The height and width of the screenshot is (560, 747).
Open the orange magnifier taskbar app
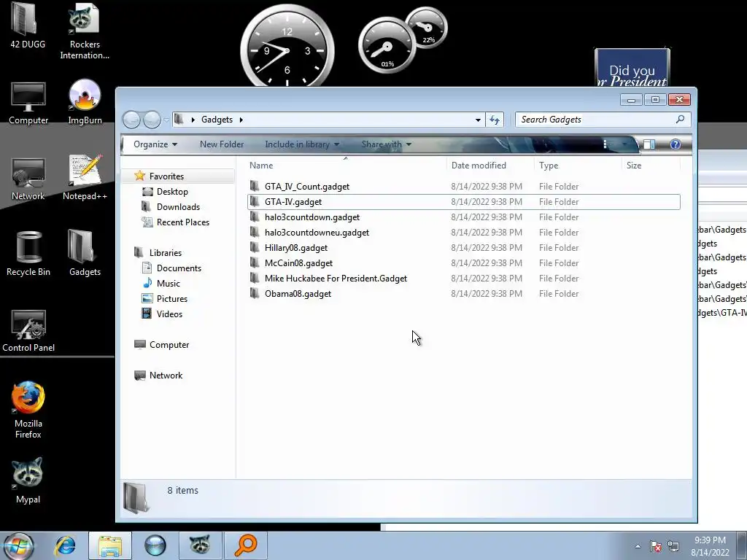tap(246, 545)
